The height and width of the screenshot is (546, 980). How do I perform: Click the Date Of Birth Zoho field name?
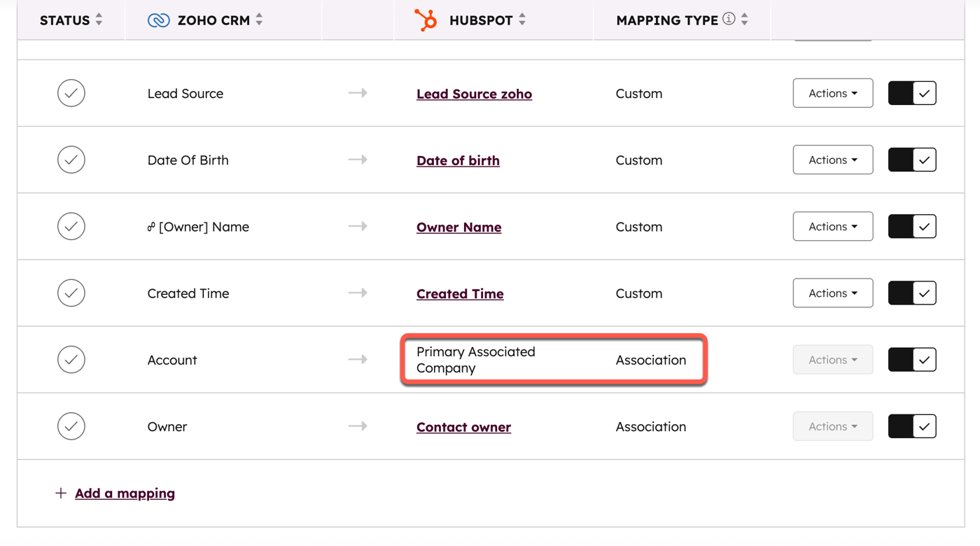click(188, 160)
